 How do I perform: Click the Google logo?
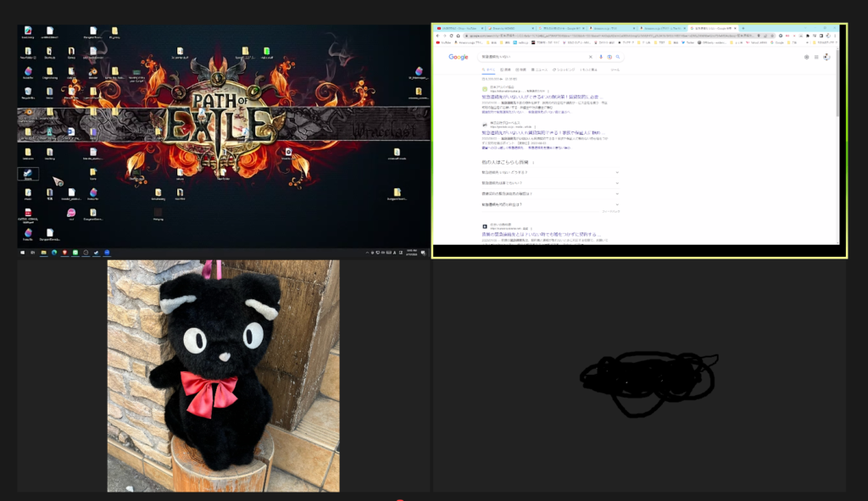pyautogui.click(x=459, y=57)
